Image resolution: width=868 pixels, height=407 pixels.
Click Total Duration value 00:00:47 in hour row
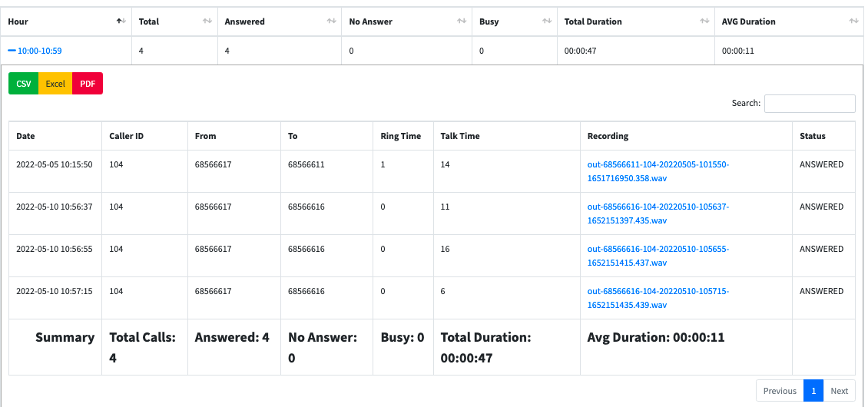tap(580, 51)
